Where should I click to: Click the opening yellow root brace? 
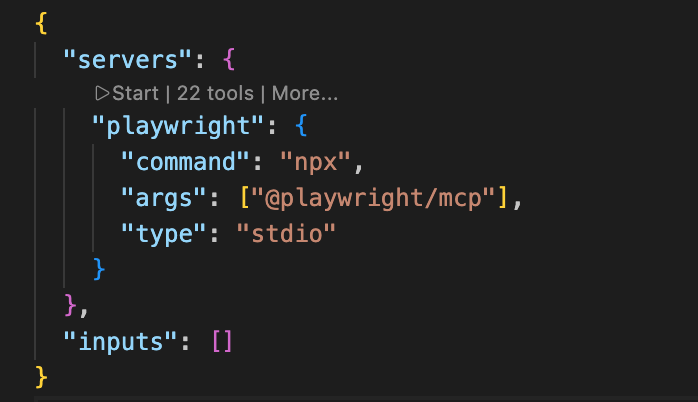click(x=41, y=23)
